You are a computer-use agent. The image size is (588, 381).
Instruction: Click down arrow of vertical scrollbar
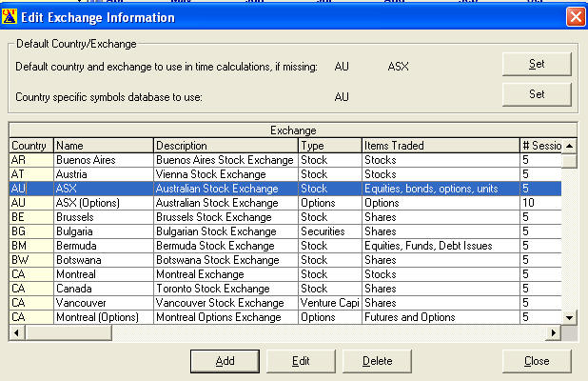(569, 317)
